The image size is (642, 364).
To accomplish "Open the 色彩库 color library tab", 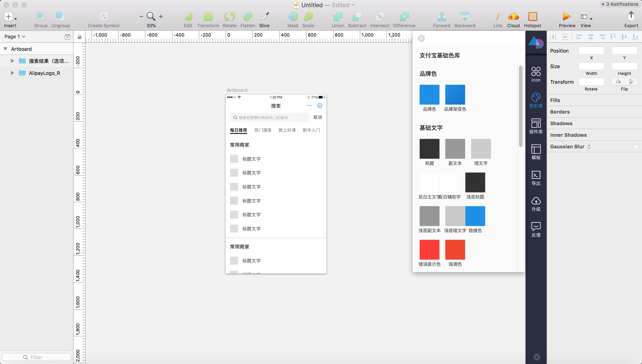I will click(x=536, y=100).
